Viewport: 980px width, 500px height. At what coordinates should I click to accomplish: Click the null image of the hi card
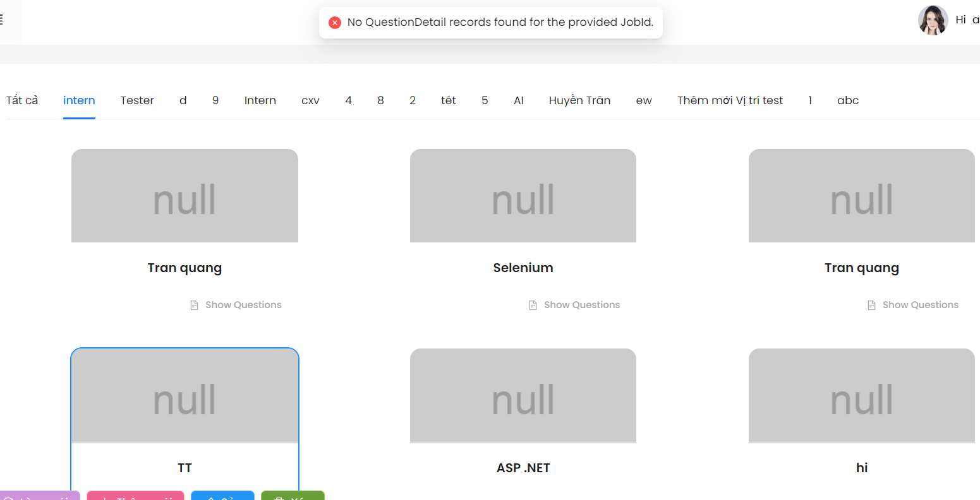tap(861, 395)
